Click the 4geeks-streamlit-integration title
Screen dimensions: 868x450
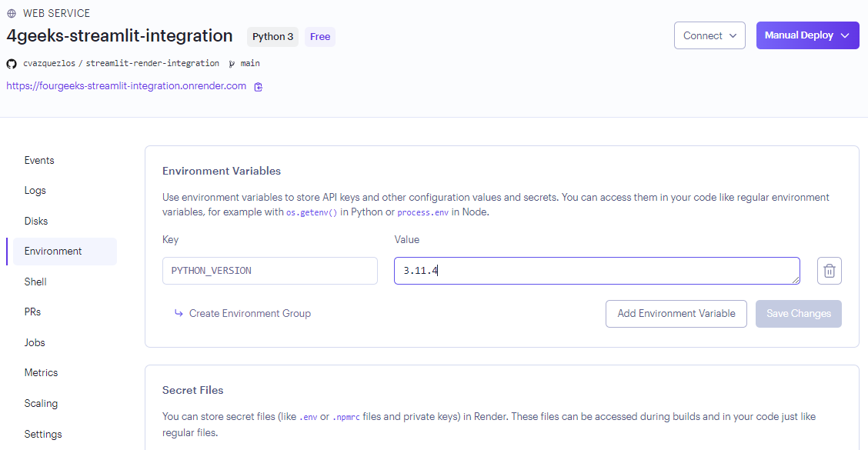pos(119,36)
